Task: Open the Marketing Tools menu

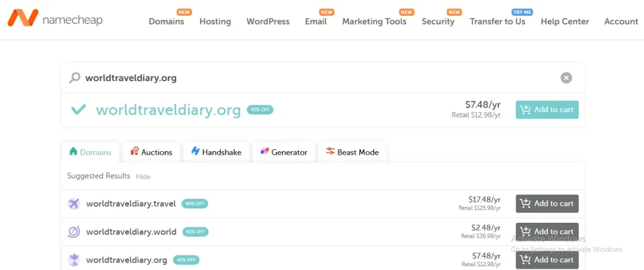Action: 374,21
